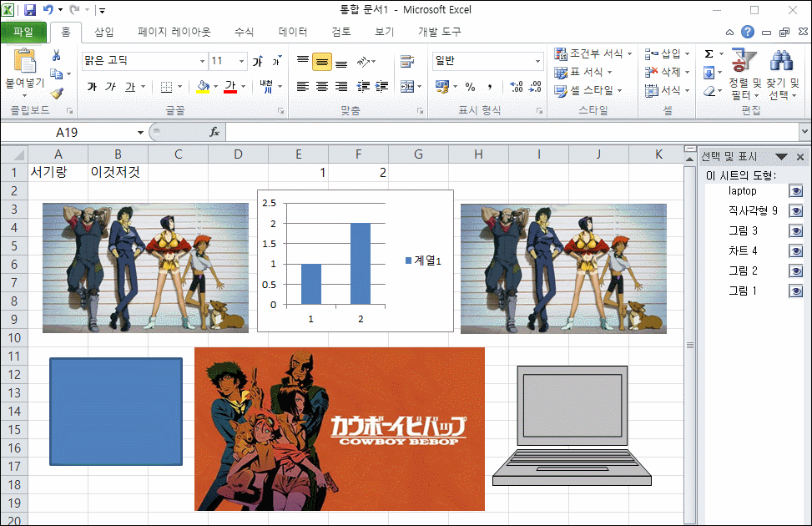812x526 pixels.
Task: Apply bold formatting
Action: click(x=92, y=87)
